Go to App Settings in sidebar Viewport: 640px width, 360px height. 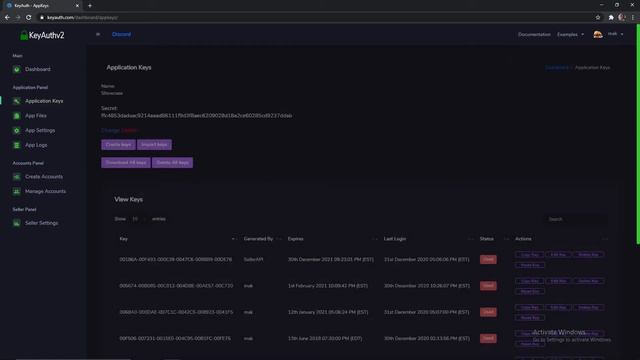click(40, 130)
